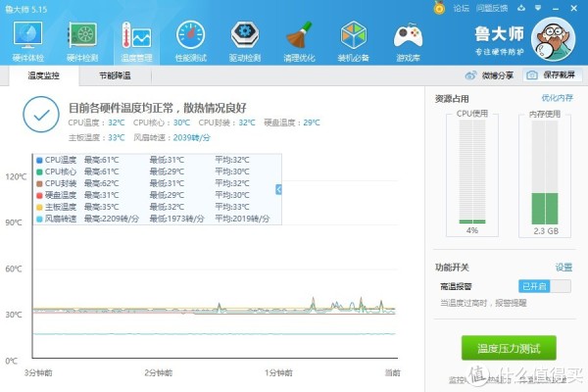Viewport: 588px width, 392px height.
Task: Switch to 温度监控 tab
Action: (x=43, y=75)
